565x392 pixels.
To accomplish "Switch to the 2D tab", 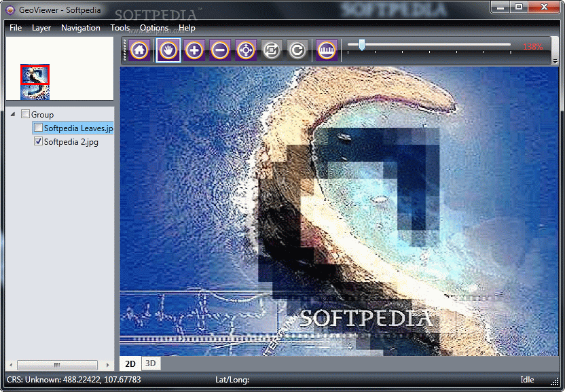I will [x=130, y=363].
